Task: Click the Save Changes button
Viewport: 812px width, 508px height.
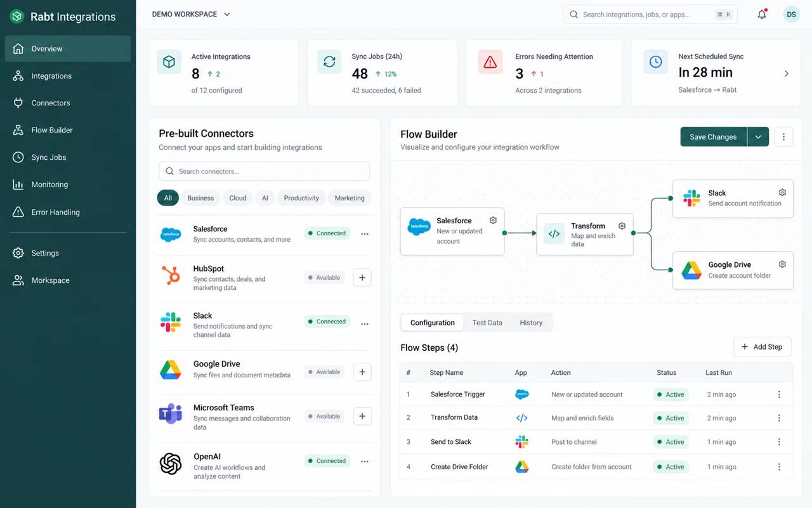Action: [x=714, y=137]
